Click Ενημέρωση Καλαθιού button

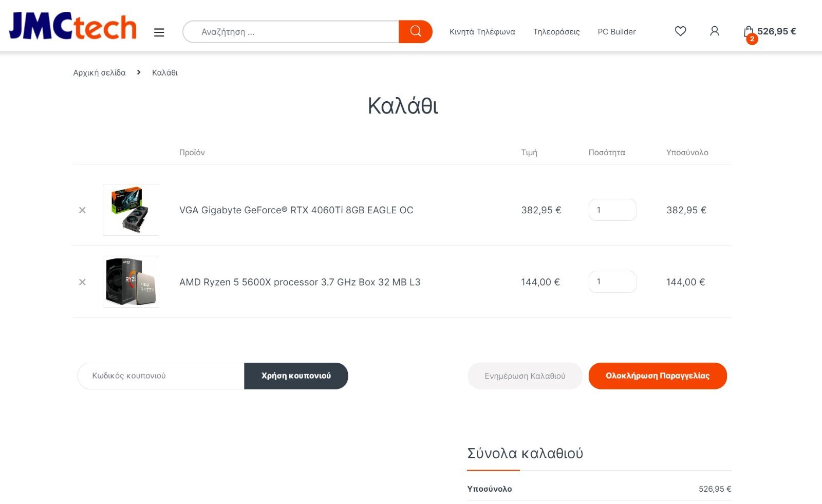(x=525, y=376)
